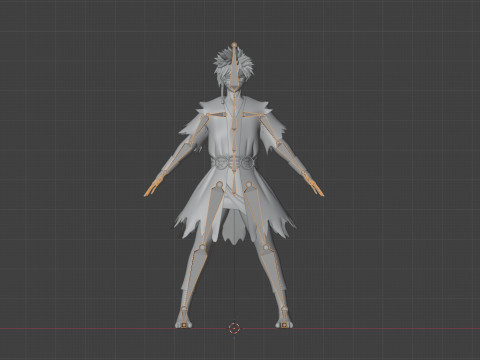Viewport: 480px width, 360px height.
Task: Select the shoulder bone on viewer's left
Action: [x=217, y=115]
